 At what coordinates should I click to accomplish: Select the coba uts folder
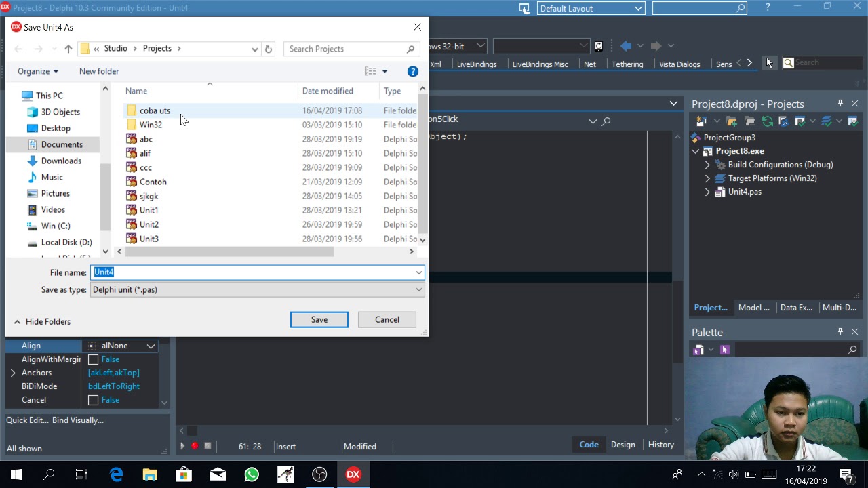coord(155,110)
